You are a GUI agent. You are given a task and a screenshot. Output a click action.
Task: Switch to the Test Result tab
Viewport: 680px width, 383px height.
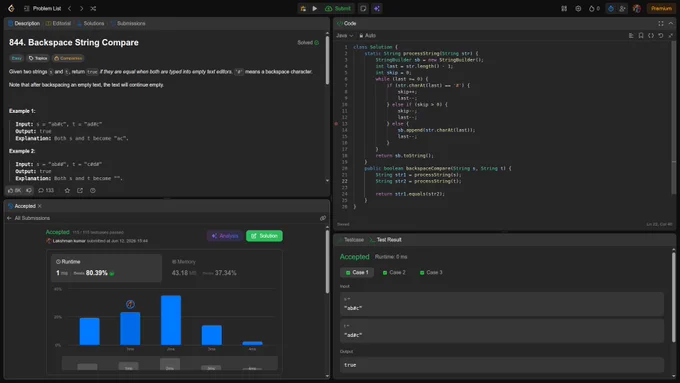point(386,240)
